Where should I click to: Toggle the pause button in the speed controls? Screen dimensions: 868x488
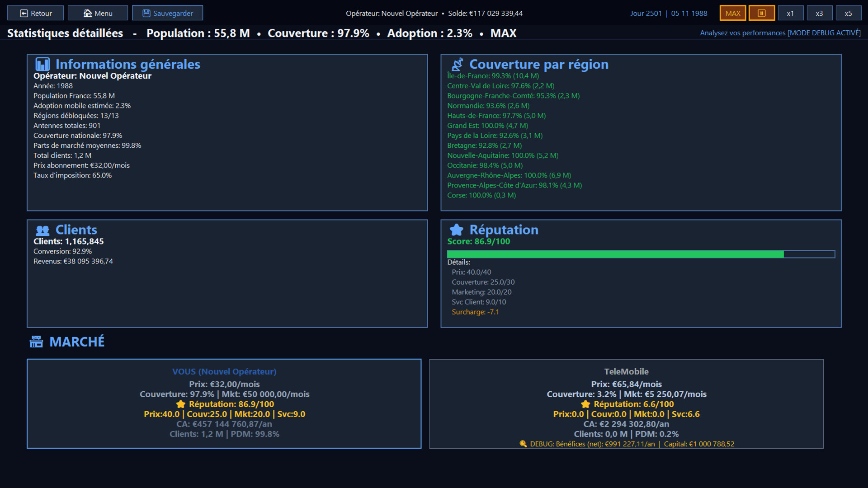point(761,13)
